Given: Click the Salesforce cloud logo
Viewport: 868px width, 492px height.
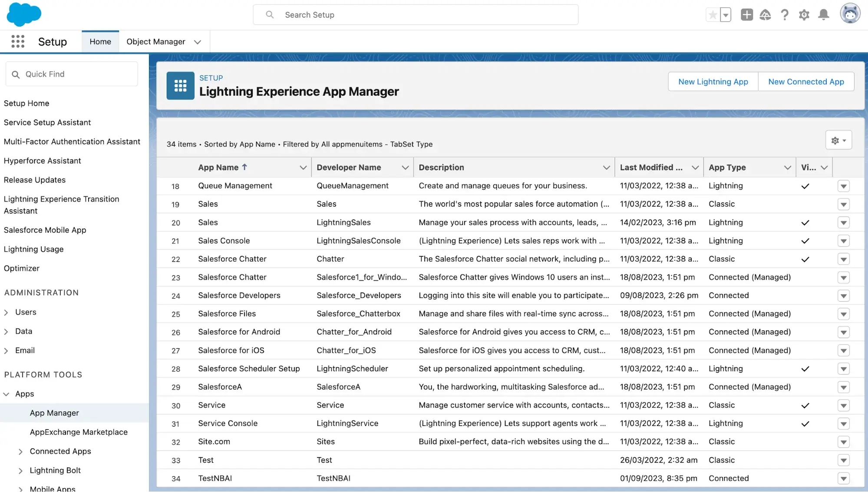Looking at the screenshot, I should [24, 14].
